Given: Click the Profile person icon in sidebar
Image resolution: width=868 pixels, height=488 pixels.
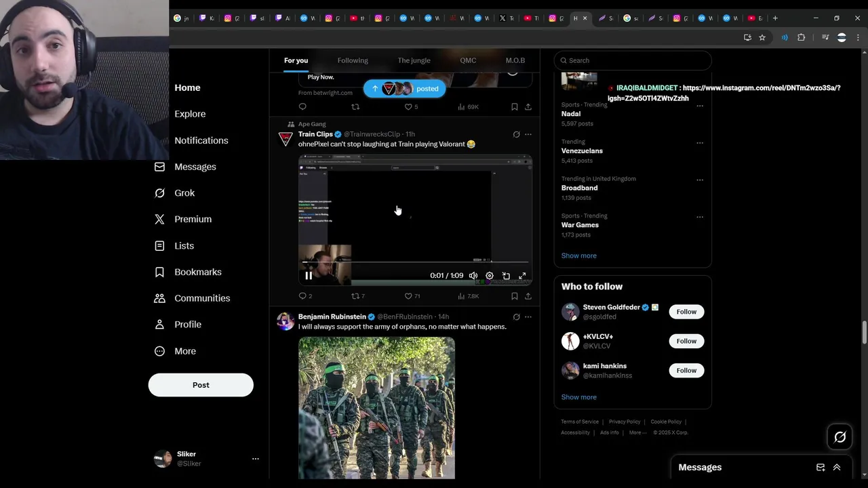Looking at the screenshot, I should 159,325.
